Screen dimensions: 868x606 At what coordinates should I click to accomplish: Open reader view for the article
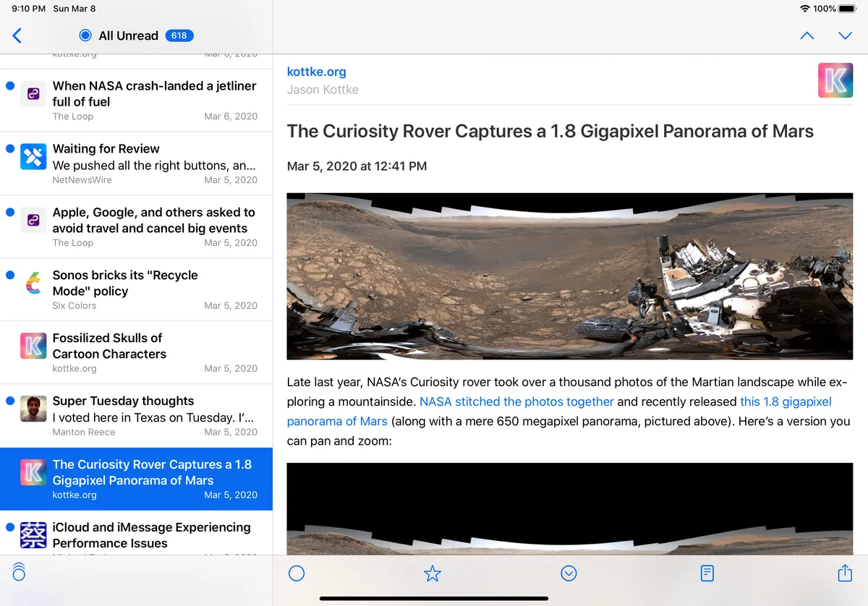point(707,573)
